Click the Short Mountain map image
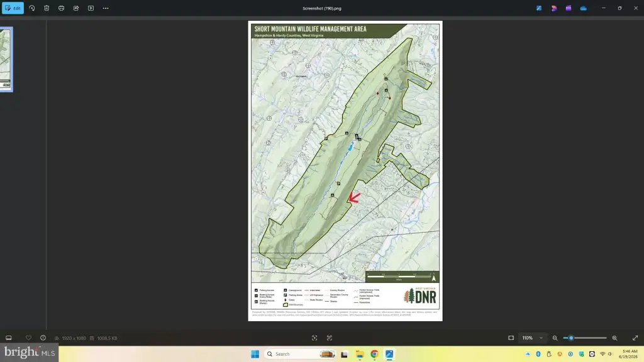The height and width of the screenshot is (362, 644). (345, 171)
